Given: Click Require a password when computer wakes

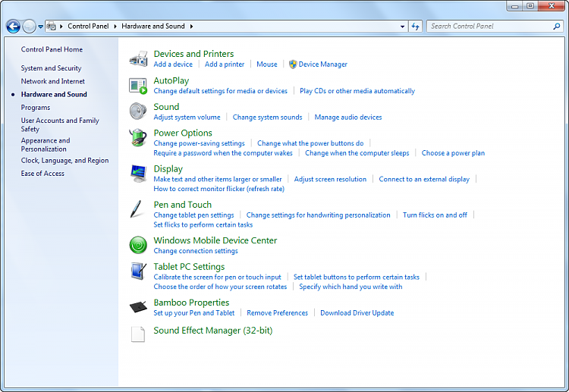Looking at the screenshot, I should tap(223, 153).
